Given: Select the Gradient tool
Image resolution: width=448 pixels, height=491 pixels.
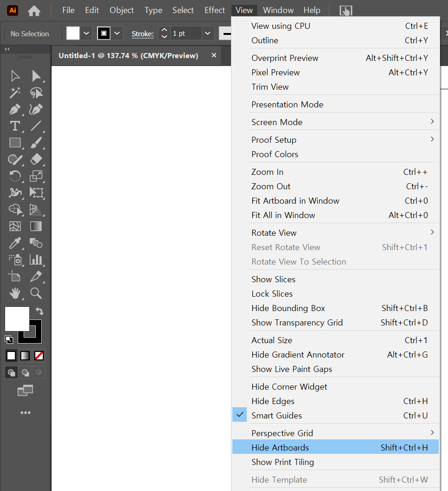Looking at the screenshot, I should coord(36,226).
